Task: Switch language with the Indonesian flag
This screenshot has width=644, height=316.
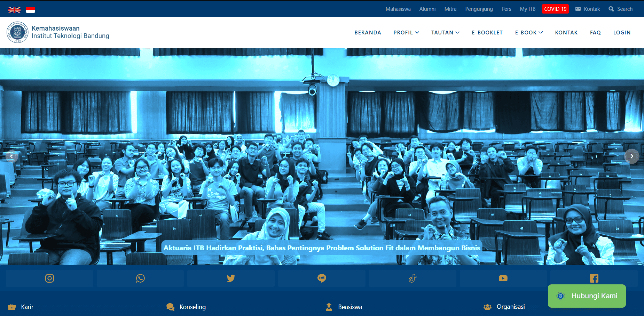Action: [31, 10]
